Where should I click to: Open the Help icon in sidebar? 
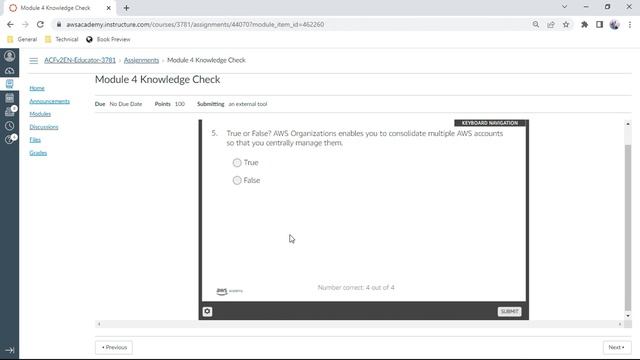pos(9,140)
